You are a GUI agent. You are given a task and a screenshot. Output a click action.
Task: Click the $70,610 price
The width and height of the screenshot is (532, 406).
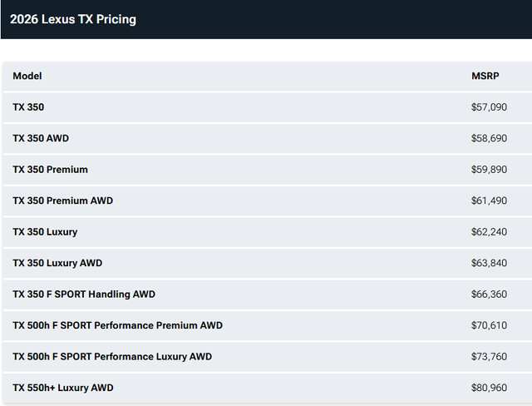pos(489,325)
